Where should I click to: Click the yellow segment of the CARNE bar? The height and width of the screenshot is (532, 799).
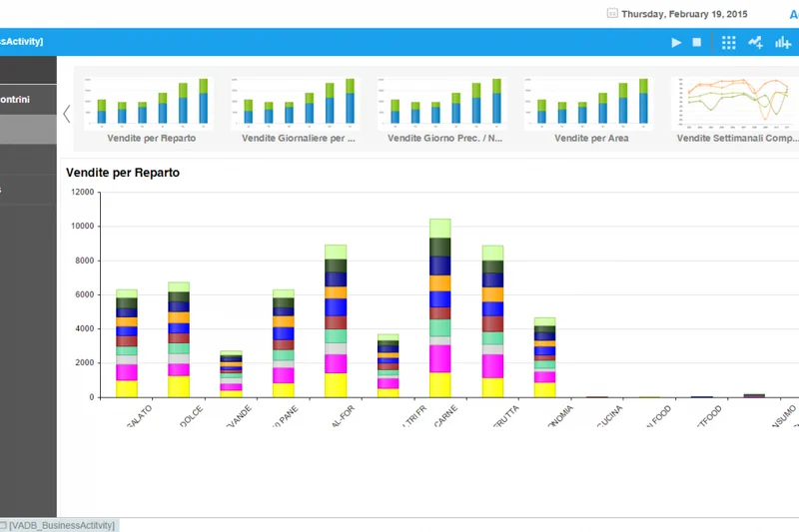(x=440, y=384)
